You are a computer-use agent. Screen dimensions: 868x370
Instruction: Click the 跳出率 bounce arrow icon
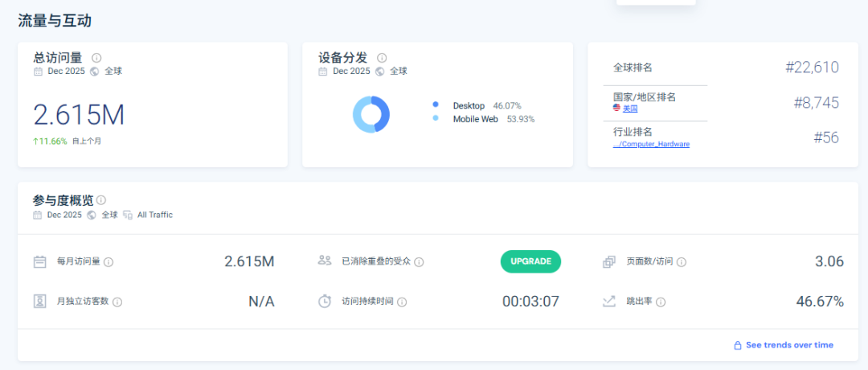pyautogui.click(x=609, y=302)
